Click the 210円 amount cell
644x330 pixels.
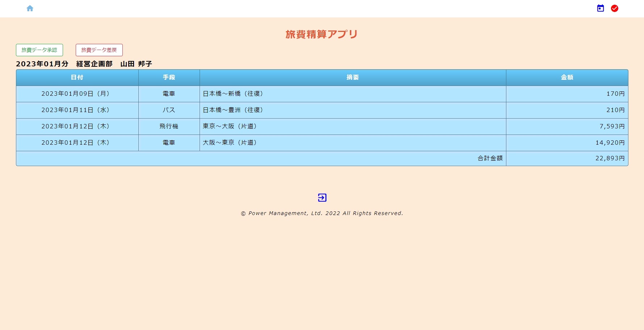(567, 110)
